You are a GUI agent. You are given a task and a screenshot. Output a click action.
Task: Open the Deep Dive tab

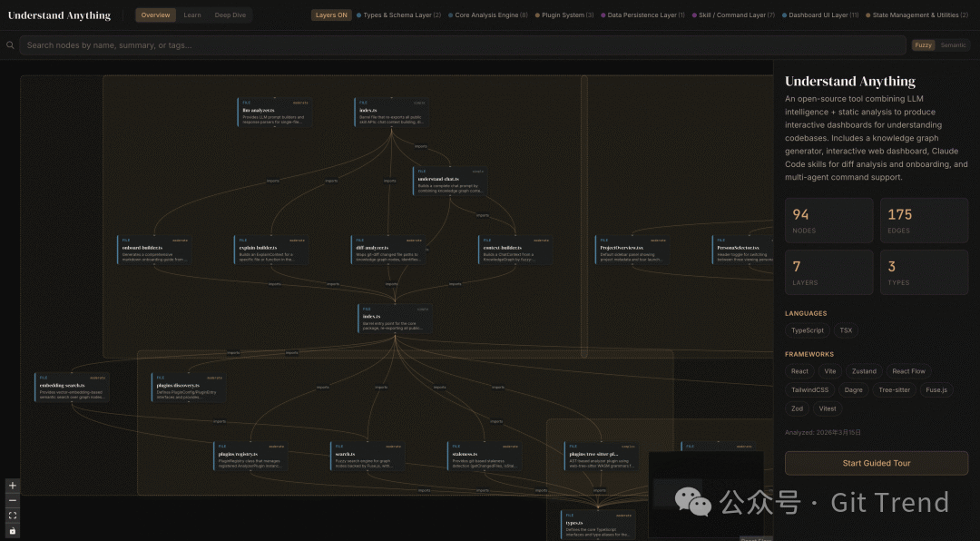coord(229,15)
